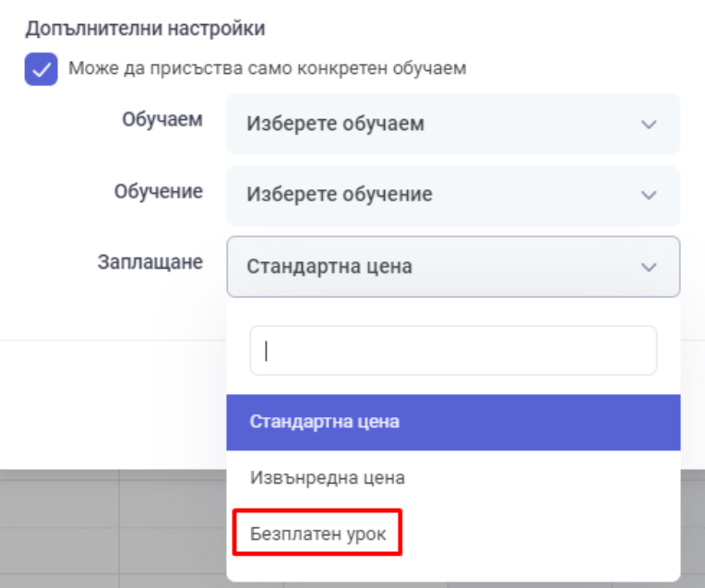Click the 'Обучение' field label
Viewport: 705px width, 588px height.
click(159, 191)
